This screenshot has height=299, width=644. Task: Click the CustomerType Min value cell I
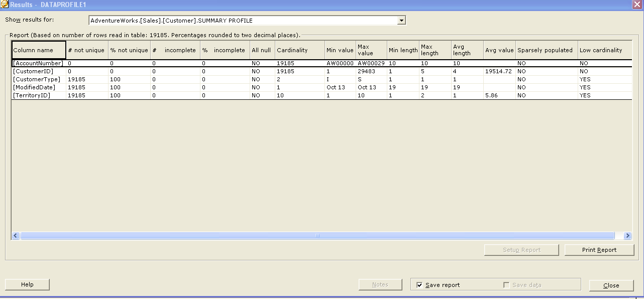click(x=340, y=79)
